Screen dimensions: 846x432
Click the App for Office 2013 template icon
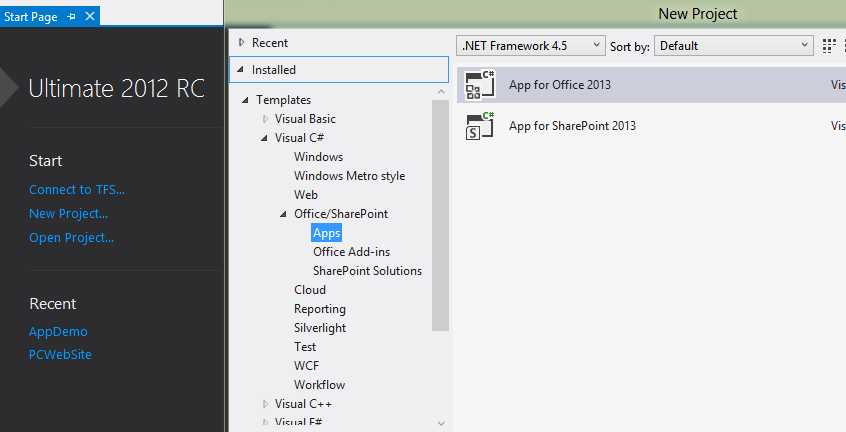click(480, 85)
